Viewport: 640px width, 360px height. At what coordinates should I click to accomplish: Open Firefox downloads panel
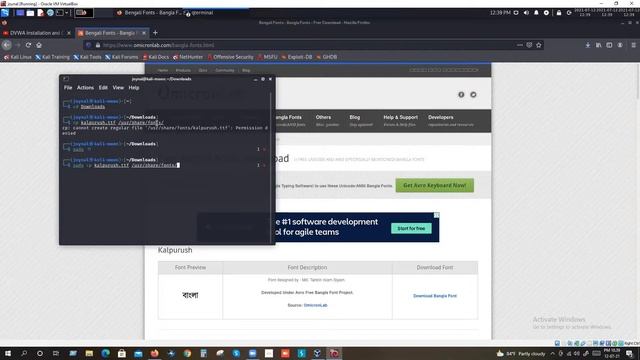click(x=588, y=45)
